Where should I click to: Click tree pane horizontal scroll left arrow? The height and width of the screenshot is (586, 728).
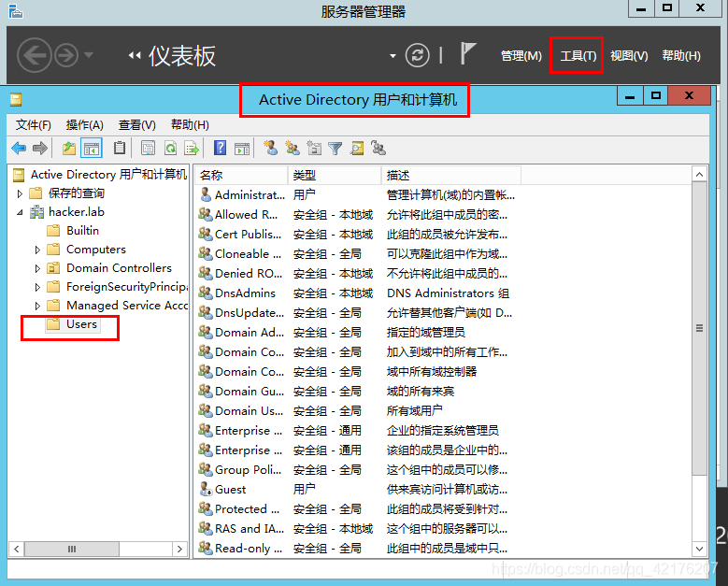(x=16, y=549)
